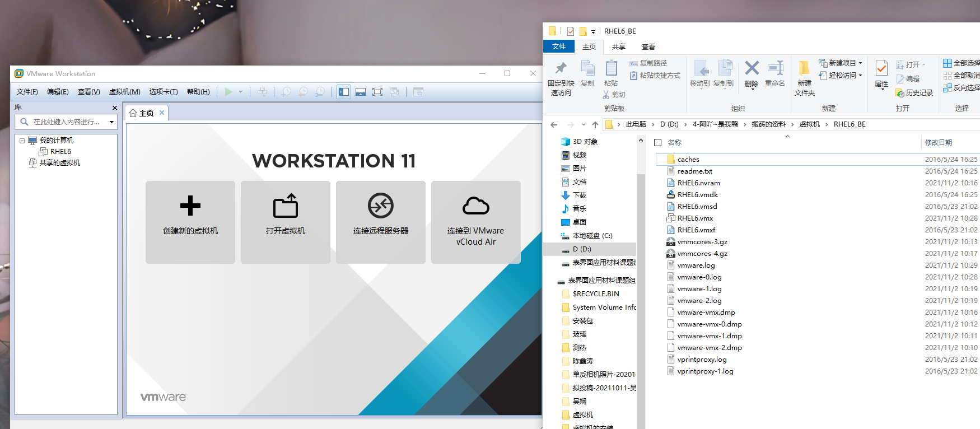Click the library search input field
Viewport: 980px width, 429px height.
click(x=66, y=122)
